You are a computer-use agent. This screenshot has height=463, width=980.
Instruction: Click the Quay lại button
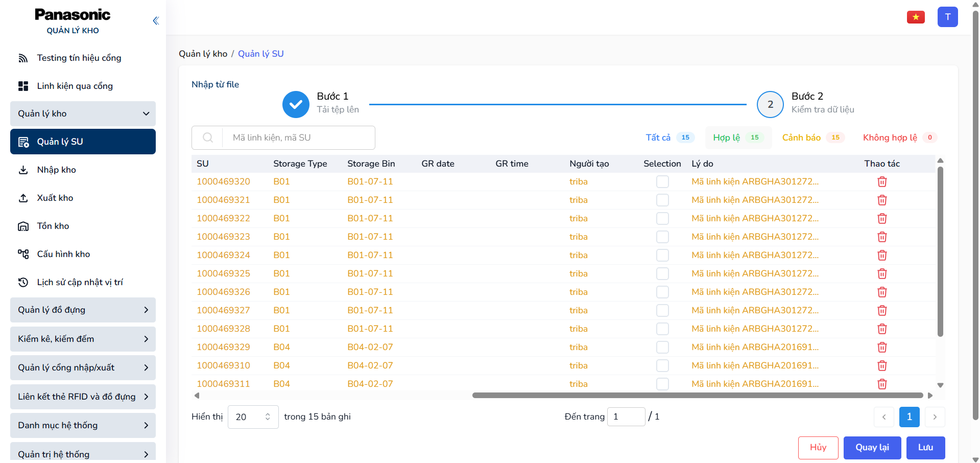(x=872, y=448)
